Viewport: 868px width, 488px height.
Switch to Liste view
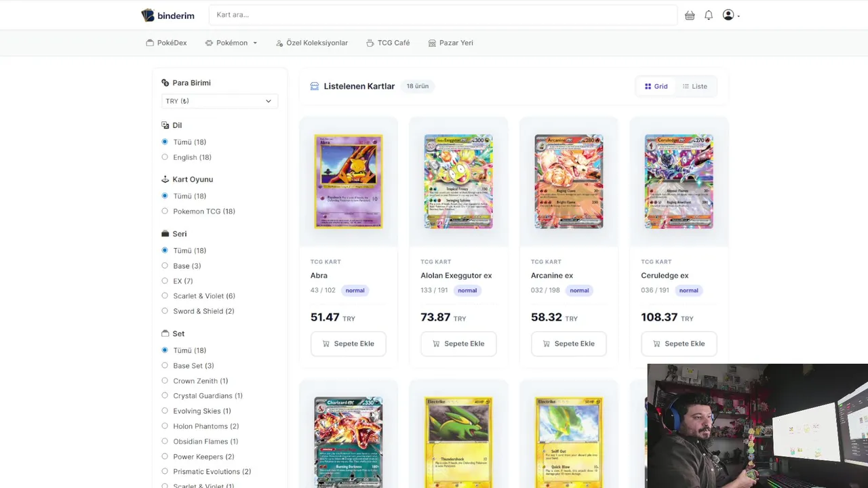coord(695,86)
